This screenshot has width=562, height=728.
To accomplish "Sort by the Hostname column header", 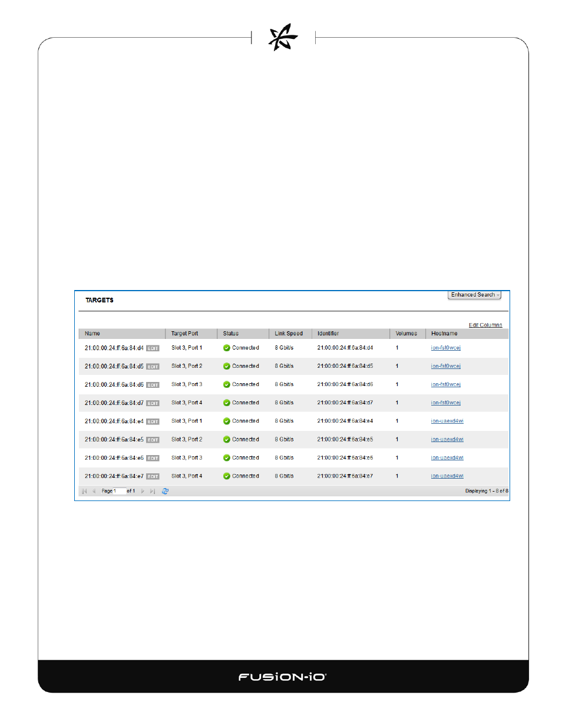I will [467, 334].
